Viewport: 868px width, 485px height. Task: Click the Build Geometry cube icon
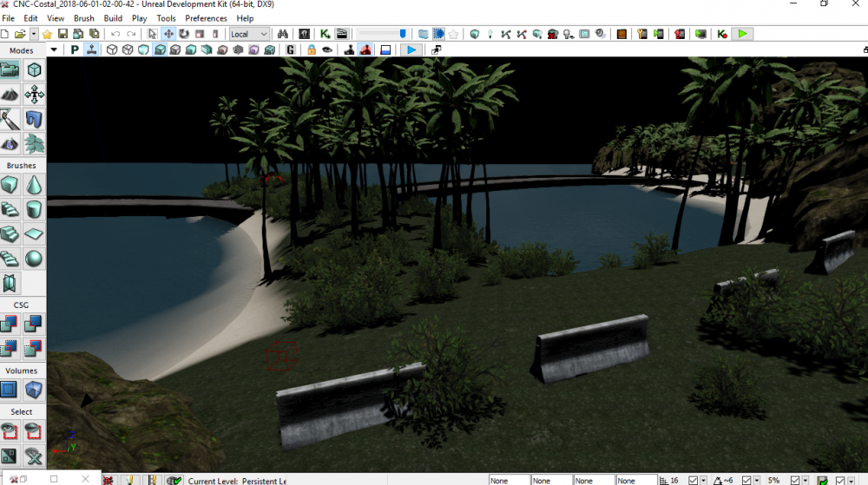pyautogui.click(x=475, y=35)
